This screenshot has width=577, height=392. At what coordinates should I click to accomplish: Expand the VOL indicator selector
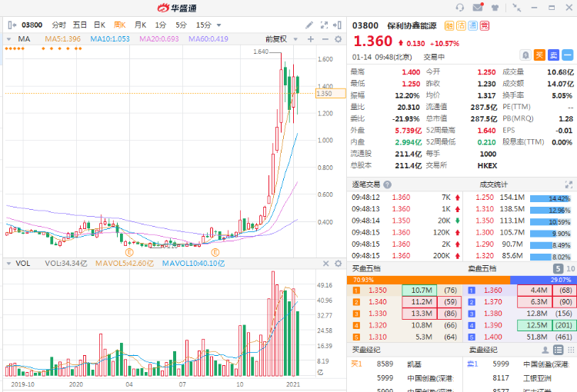click(x=8, y=264)
